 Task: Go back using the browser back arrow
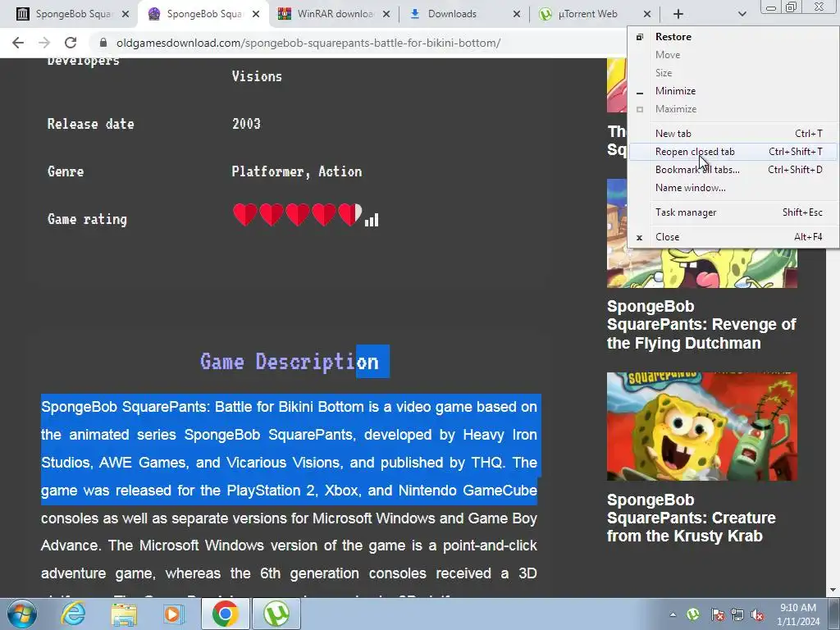18,43
